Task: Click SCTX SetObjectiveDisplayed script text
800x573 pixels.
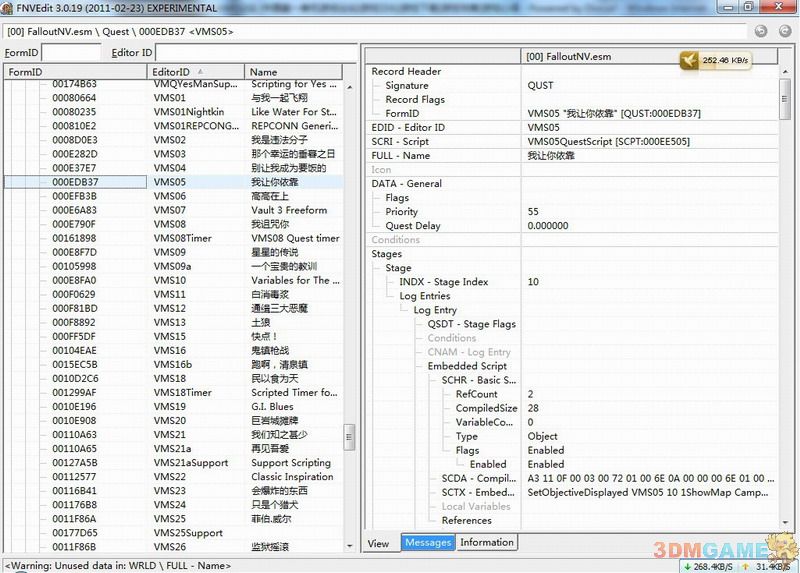Action: click(648, 492)
